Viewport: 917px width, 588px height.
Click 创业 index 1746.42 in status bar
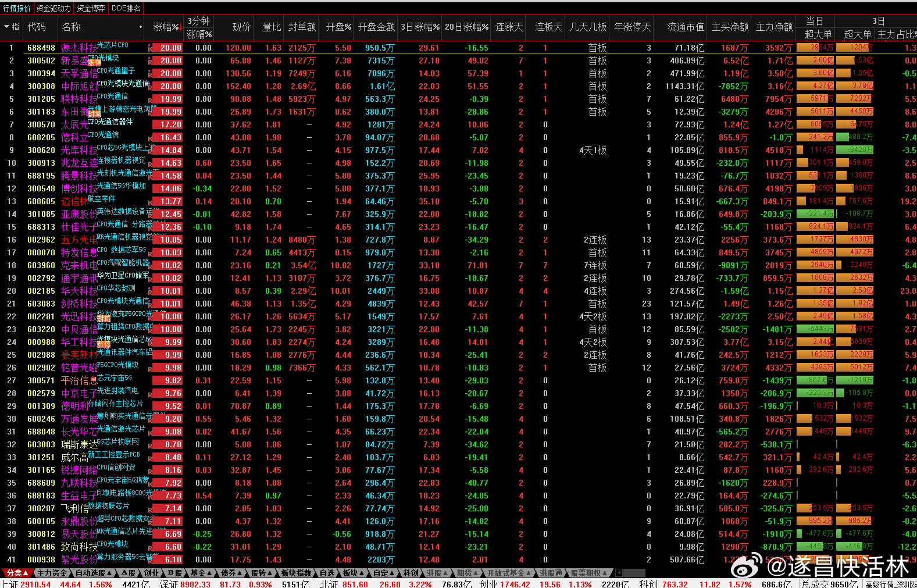point(515,584)
